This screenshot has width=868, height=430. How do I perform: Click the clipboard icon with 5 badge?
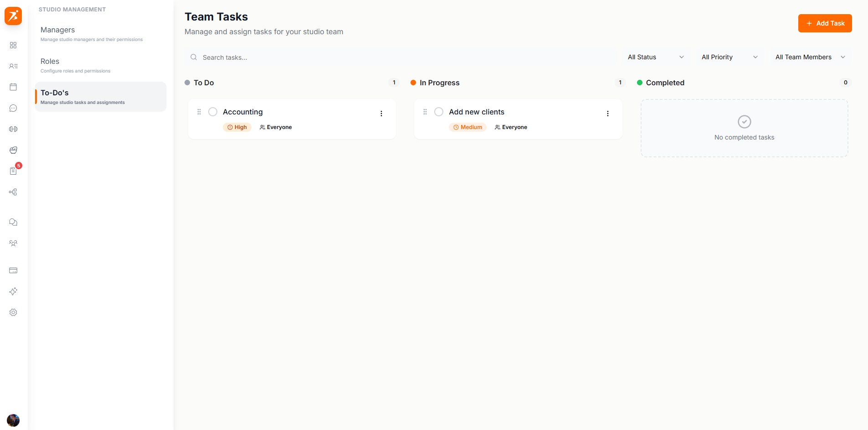(13, 171)
